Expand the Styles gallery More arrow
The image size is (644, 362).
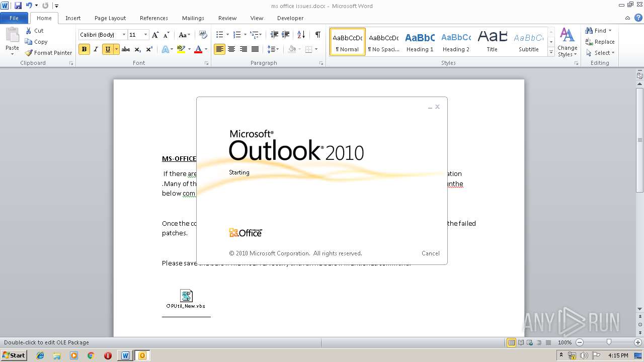(551, 52)
